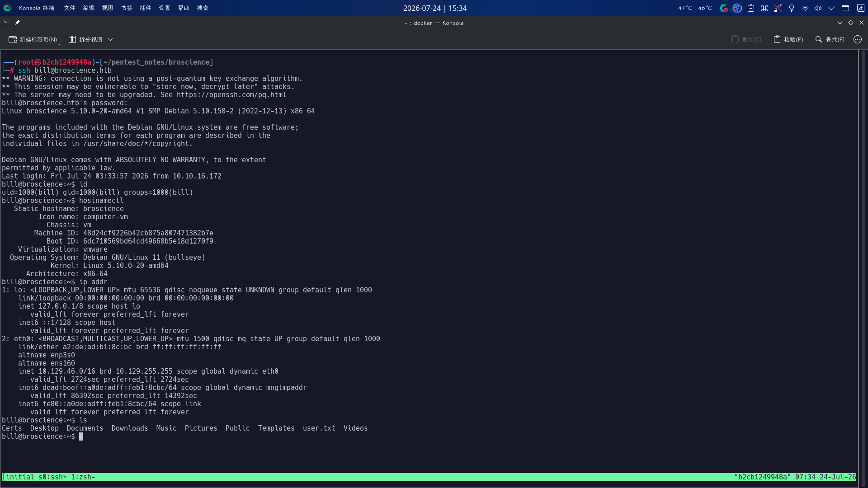
Task: Click the pin window icon
Action: click(17, 23)
